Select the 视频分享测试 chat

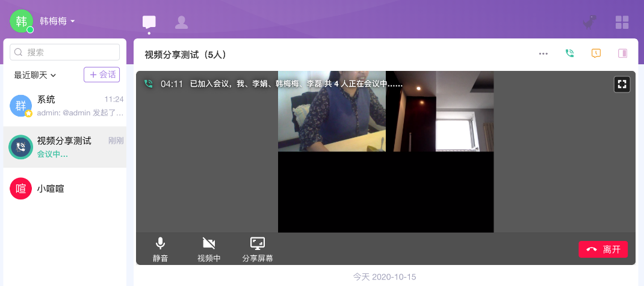[x=65, y=147]
